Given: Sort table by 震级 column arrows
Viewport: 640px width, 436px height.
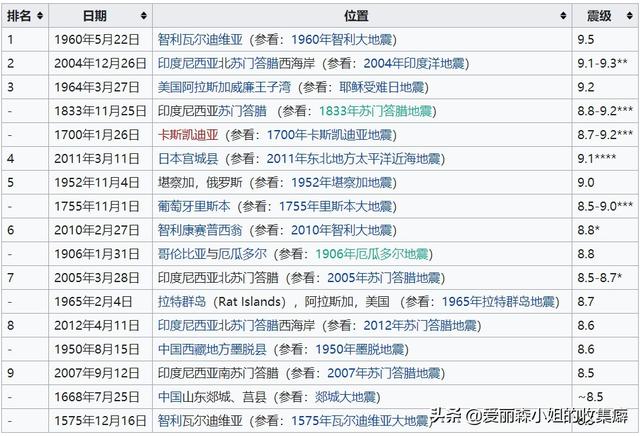Looking at the screenshot, I should 629,16.
